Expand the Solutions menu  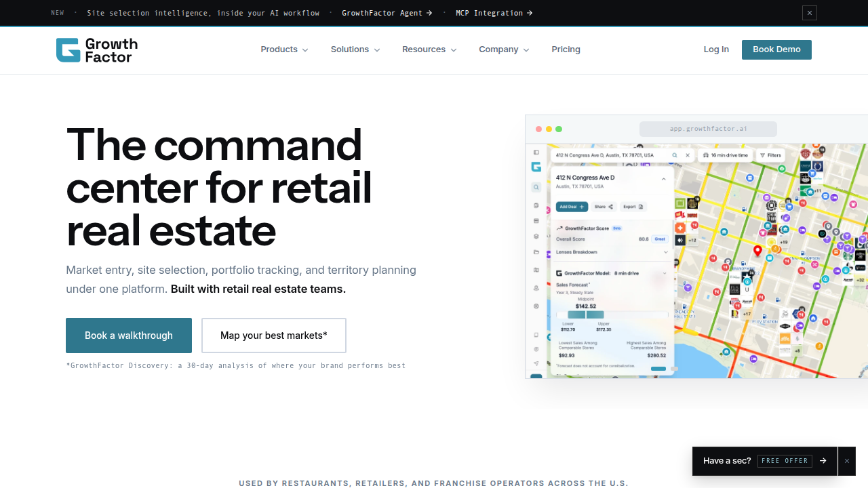point(355,49)
